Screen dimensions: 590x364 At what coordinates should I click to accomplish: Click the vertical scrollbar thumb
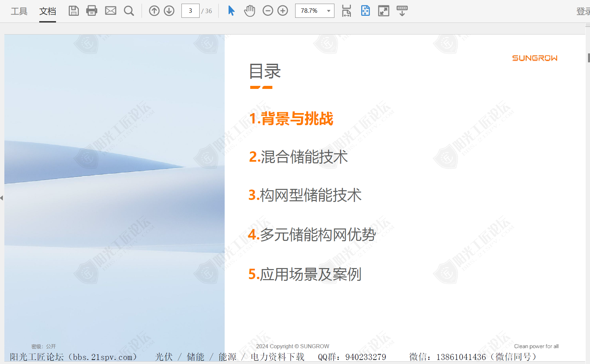click(x=589, y=58)
